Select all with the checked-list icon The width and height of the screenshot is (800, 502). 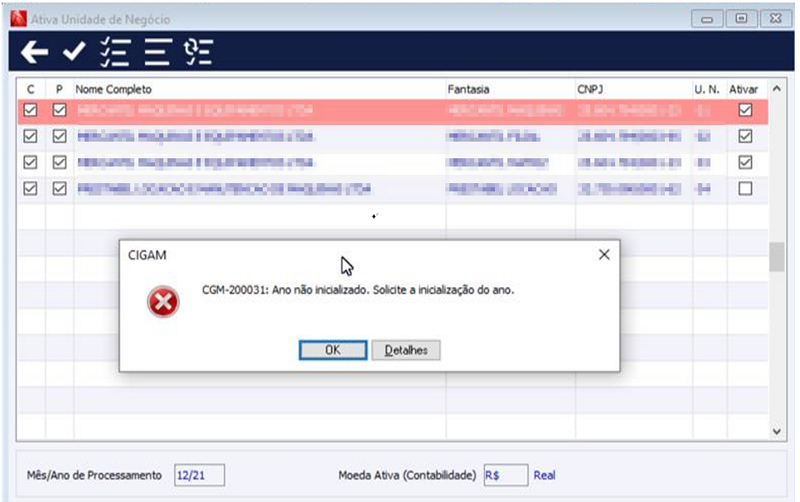click(115, 52)
